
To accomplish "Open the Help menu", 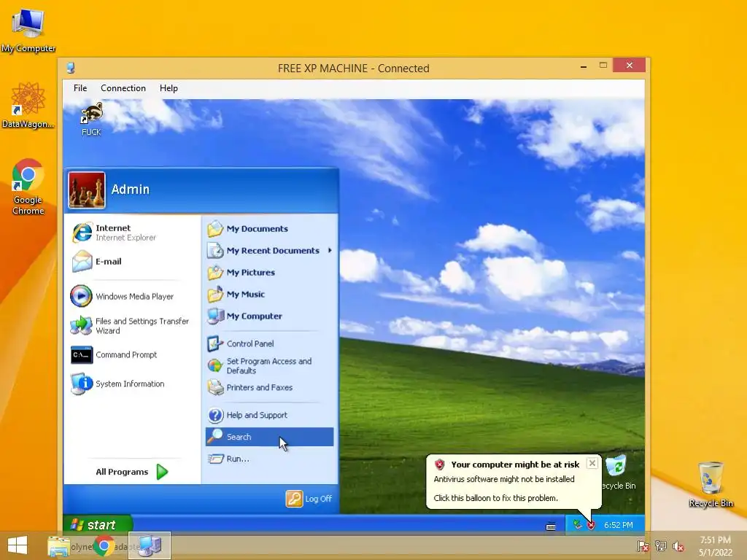I will click(169, 88).
